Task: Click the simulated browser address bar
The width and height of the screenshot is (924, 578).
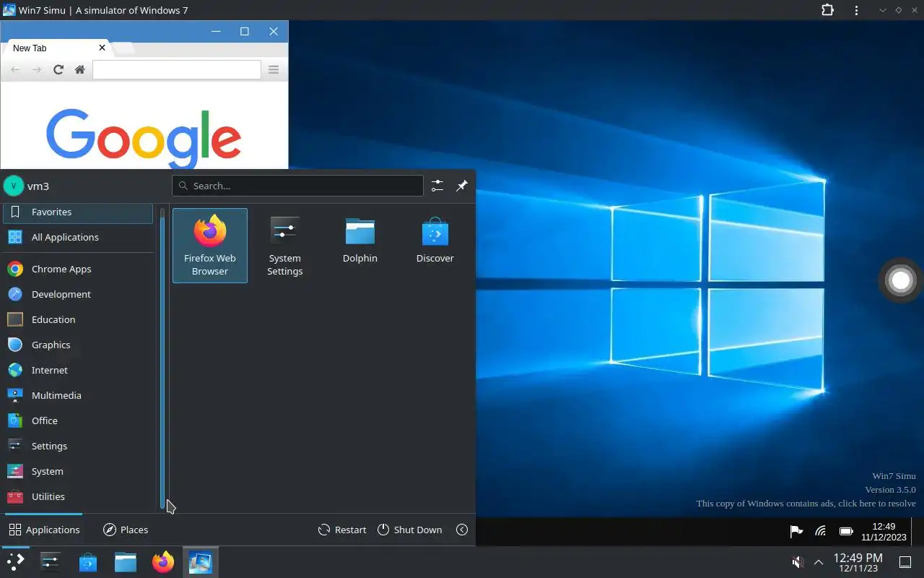Action: [x=177, y=69]
